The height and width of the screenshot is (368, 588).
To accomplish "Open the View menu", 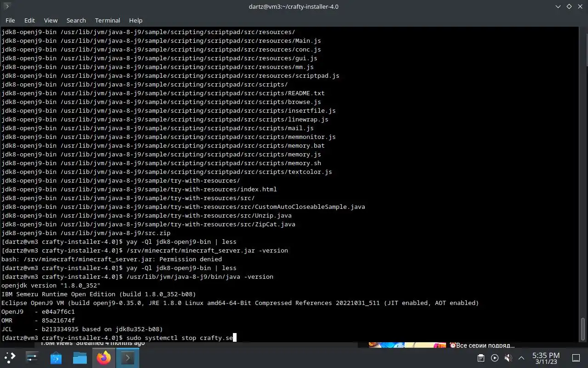I will tap(51, 20).
